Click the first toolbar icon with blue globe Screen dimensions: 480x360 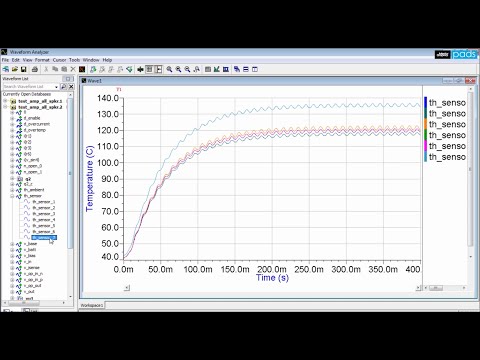tap(6, 69)
